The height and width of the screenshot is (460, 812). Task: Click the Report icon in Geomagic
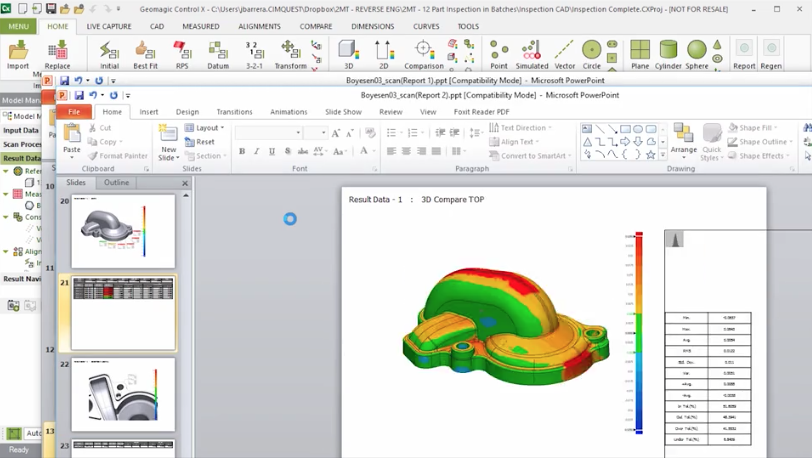(x=744, y=54)
